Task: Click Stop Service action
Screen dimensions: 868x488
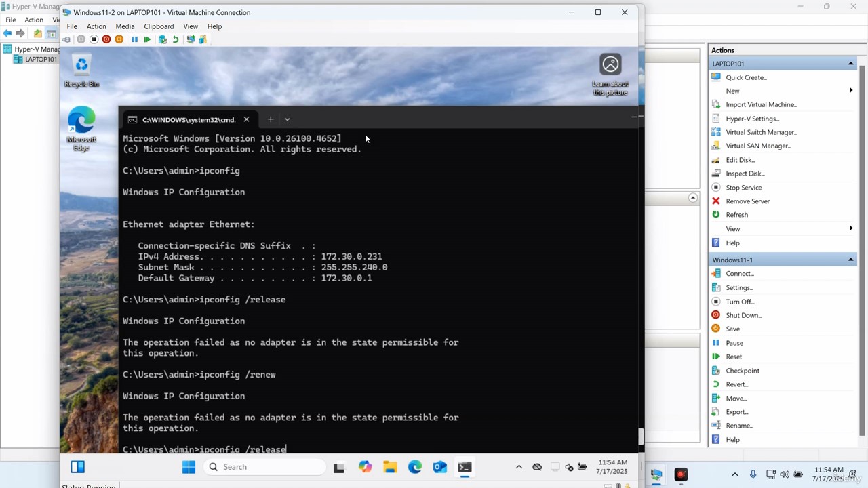Action: (x=744, y=188)
